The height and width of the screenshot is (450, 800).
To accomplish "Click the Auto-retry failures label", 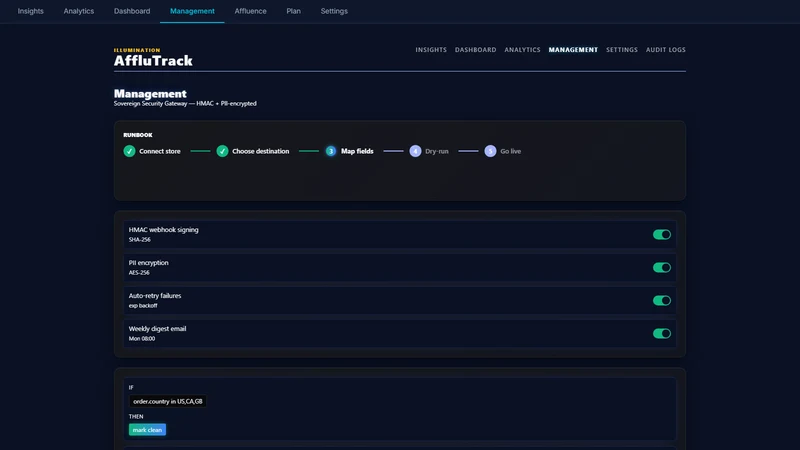I will [155, 296].
